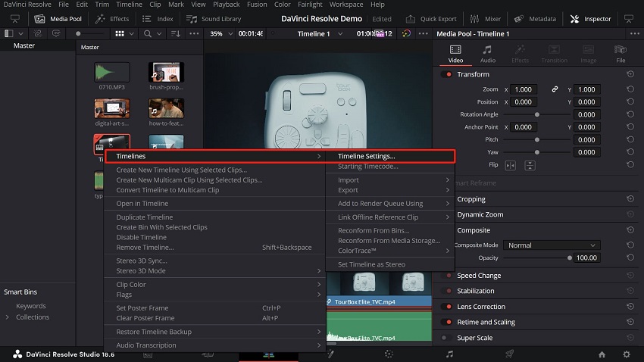This screenshot has width=644, height=362.
Task: Choose Open in Timeline
Action: click(215, 203)
